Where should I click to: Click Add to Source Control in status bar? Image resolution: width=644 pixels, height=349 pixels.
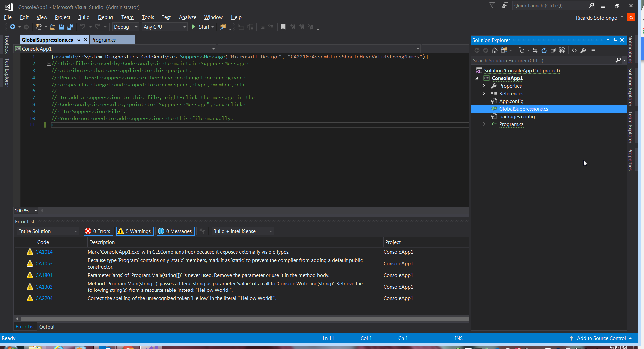coord(601,338)
